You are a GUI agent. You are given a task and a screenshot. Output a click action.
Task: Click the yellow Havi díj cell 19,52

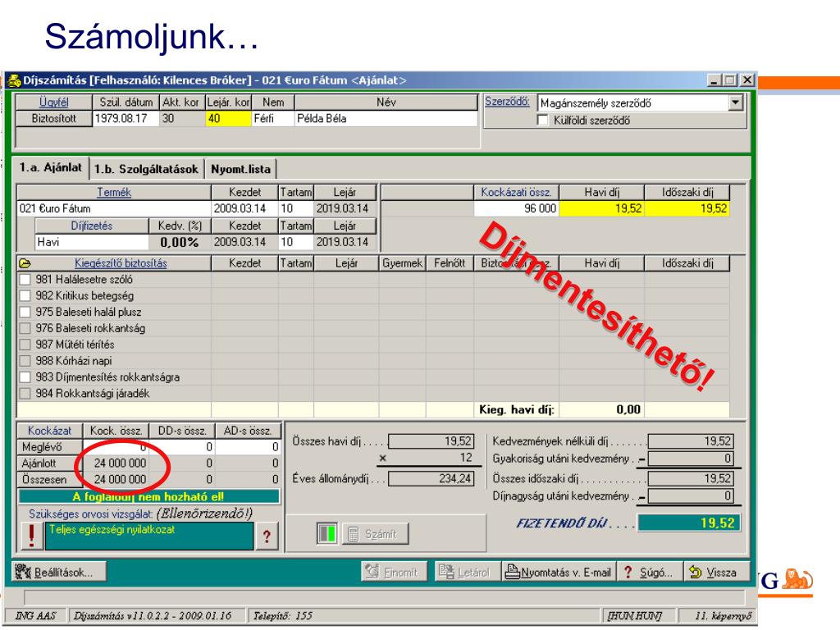point(601,208)
